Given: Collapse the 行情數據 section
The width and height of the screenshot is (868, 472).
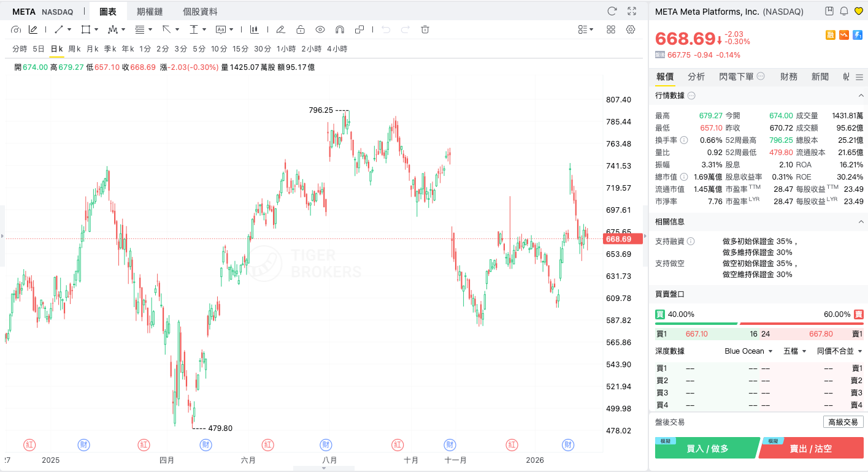Looking at the screenshot, I should coord(861,96).
